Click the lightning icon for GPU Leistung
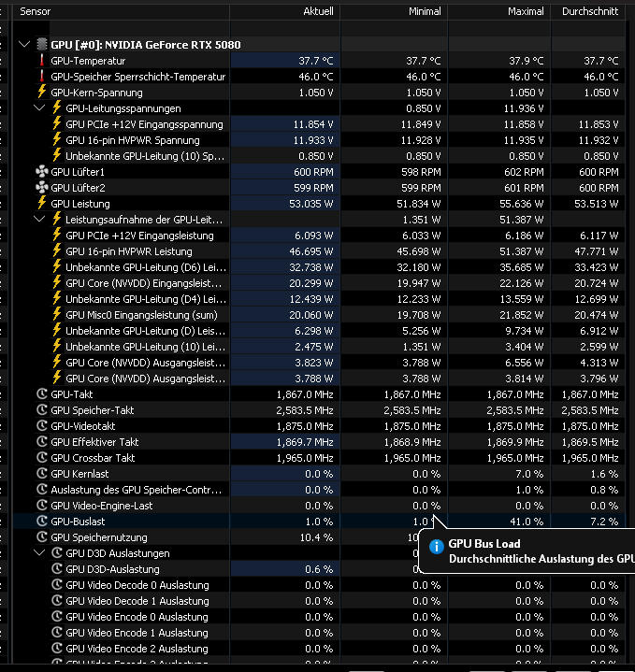 pyautogui.click(x=41, y=203)
